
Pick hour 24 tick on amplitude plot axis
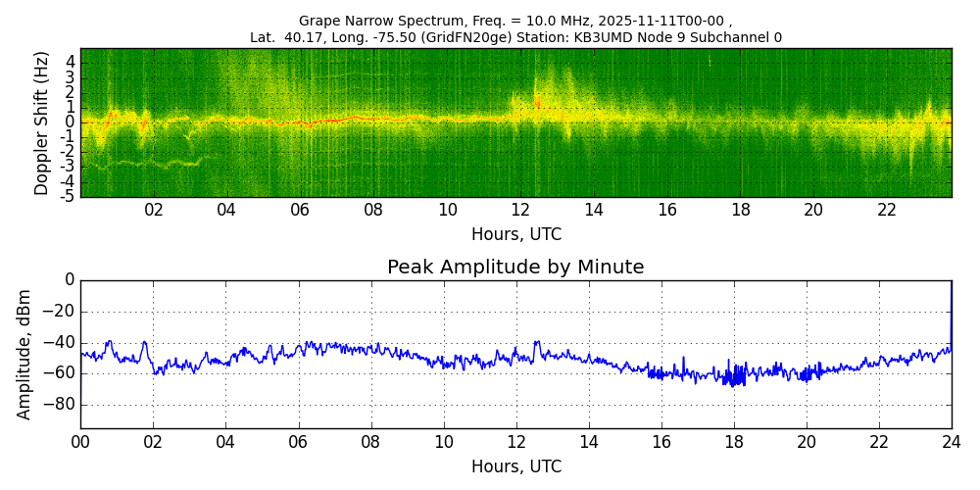tap(952, 442)
